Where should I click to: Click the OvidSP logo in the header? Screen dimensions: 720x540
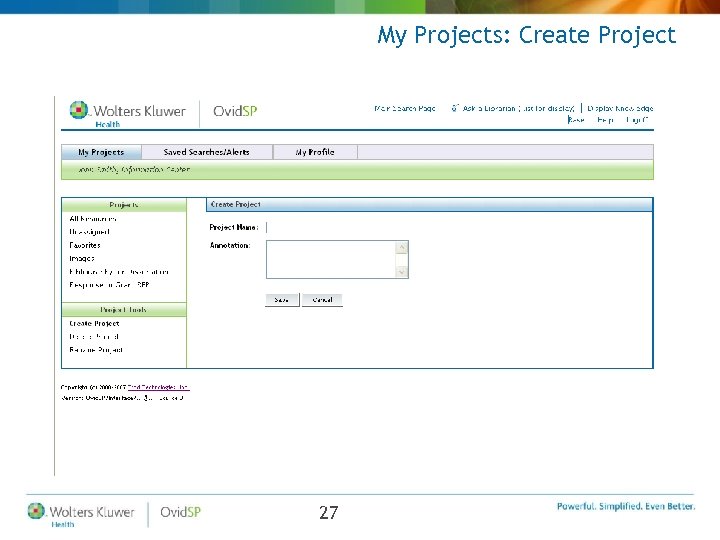(235, 111)
